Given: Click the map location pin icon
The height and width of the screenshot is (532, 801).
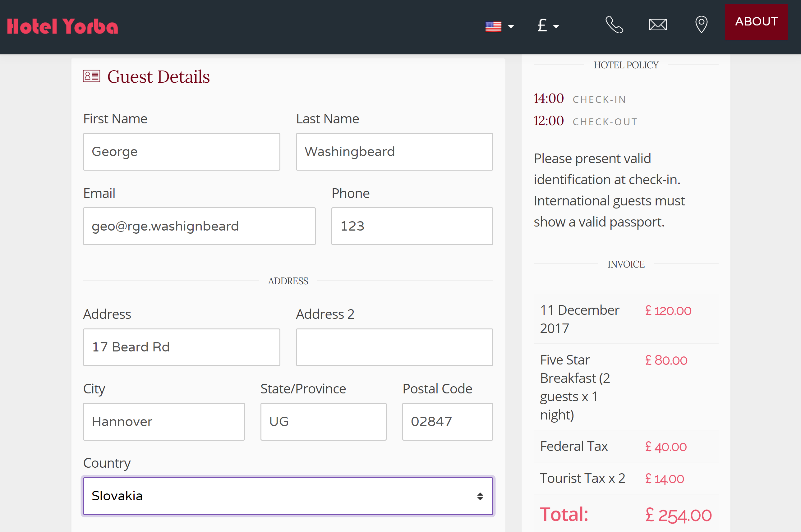Looking at the screenshot, I should (x=701, y=25).
